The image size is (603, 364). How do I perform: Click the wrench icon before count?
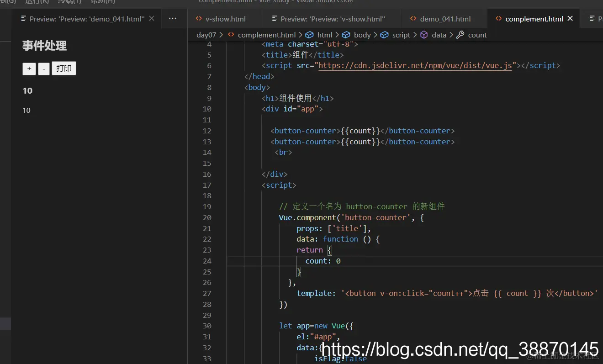[x=460, y=35]
